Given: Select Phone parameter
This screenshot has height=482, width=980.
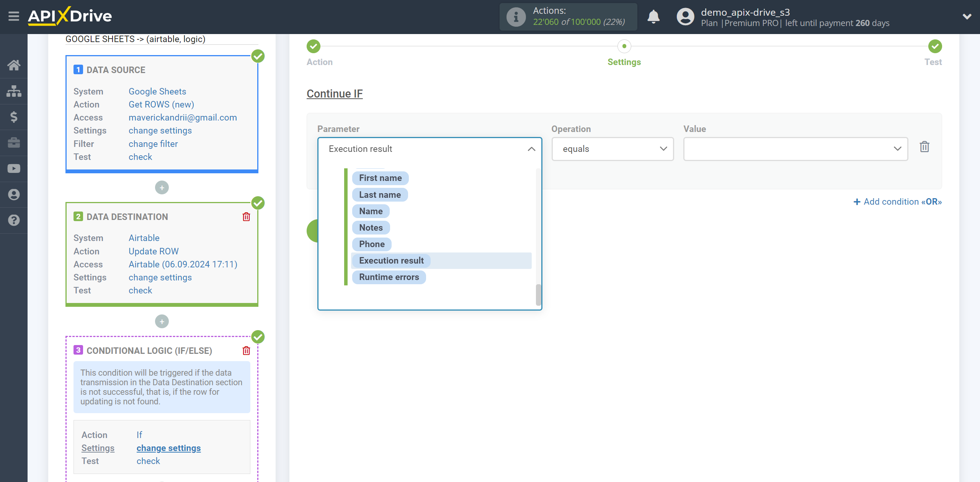Looking at the screenshot, I should pyautogui.click(x=372, y=244).
